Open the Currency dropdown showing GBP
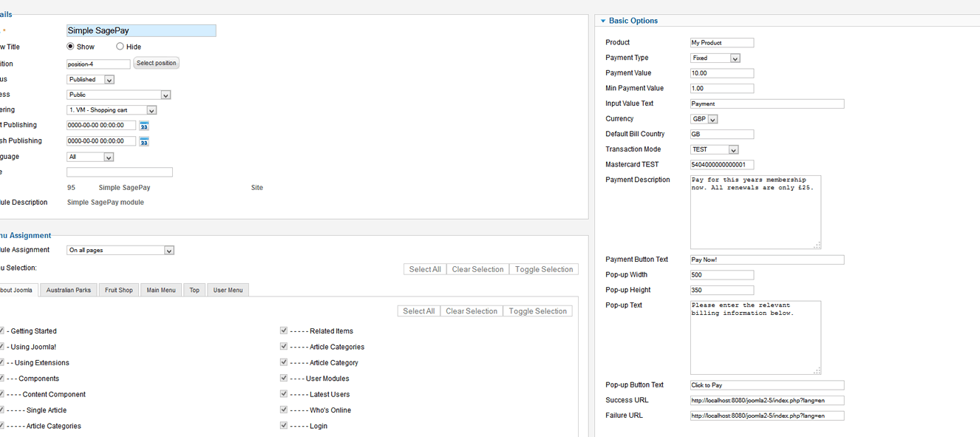This screenshot has height=437, width=980. (x=704, y=119)
